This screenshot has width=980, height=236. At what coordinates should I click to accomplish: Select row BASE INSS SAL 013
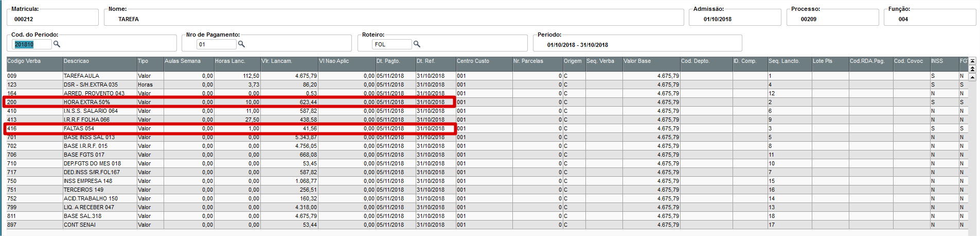click(x=487, y=137)
